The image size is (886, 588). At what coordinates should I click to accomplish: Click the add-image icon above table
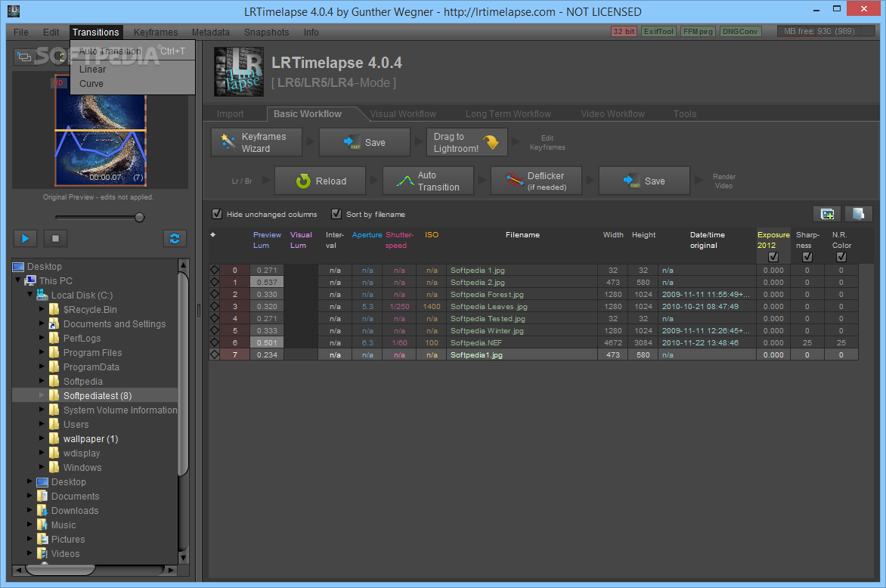(x=827, y=214)
